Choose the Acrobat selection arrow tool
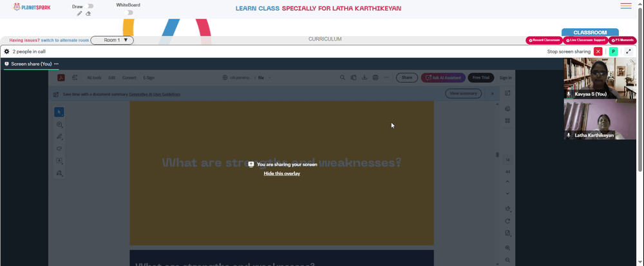The image size is (644, 266). click(59, 112)
